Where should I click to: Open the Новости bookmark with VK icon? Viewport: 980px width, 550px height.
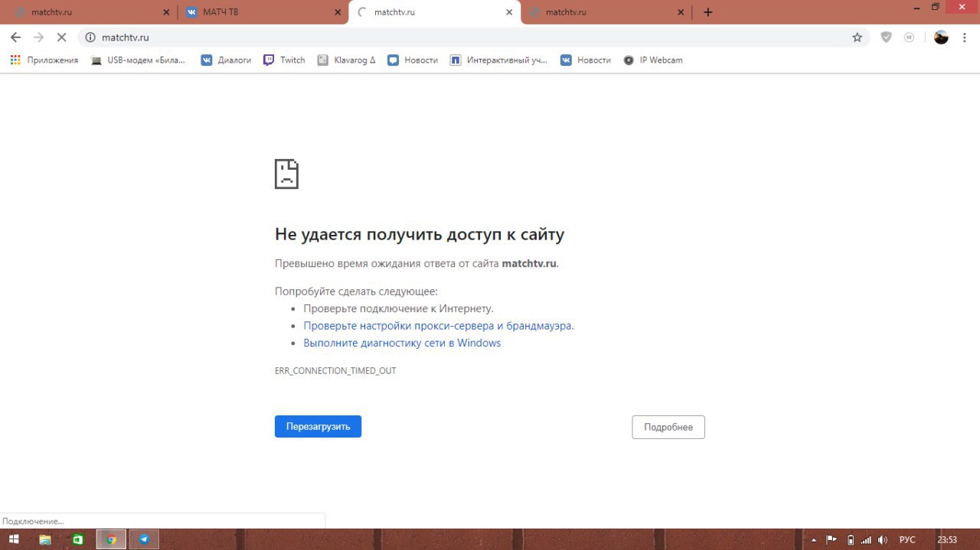click(x=586, y=60)
